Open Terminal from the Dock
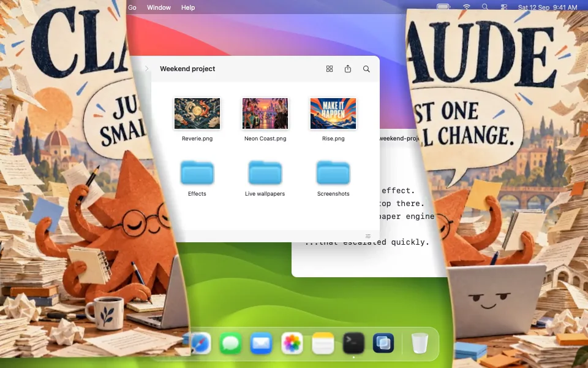Screen dimensions: 588x368 pyautogui.click(x=353, y=343)
